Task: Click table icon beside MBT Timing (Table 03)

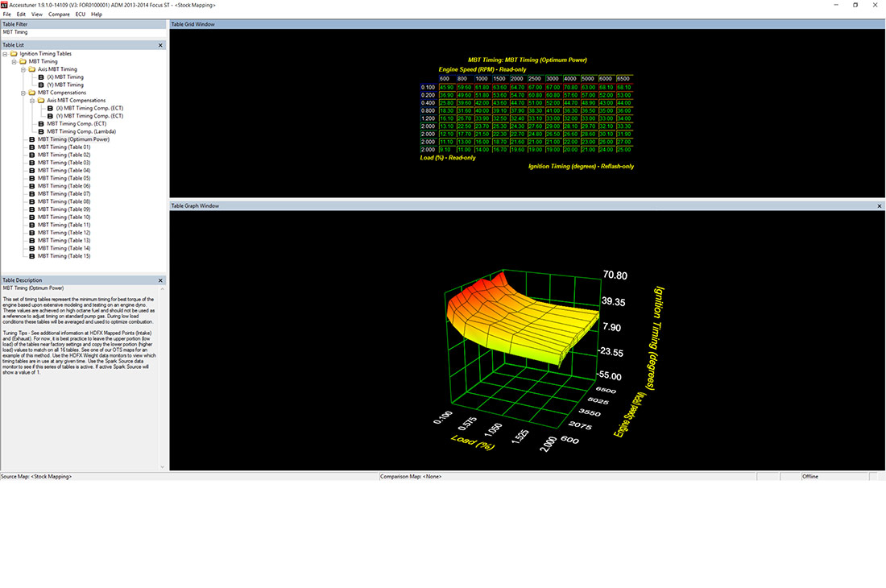Action: [x=31, y=163]
